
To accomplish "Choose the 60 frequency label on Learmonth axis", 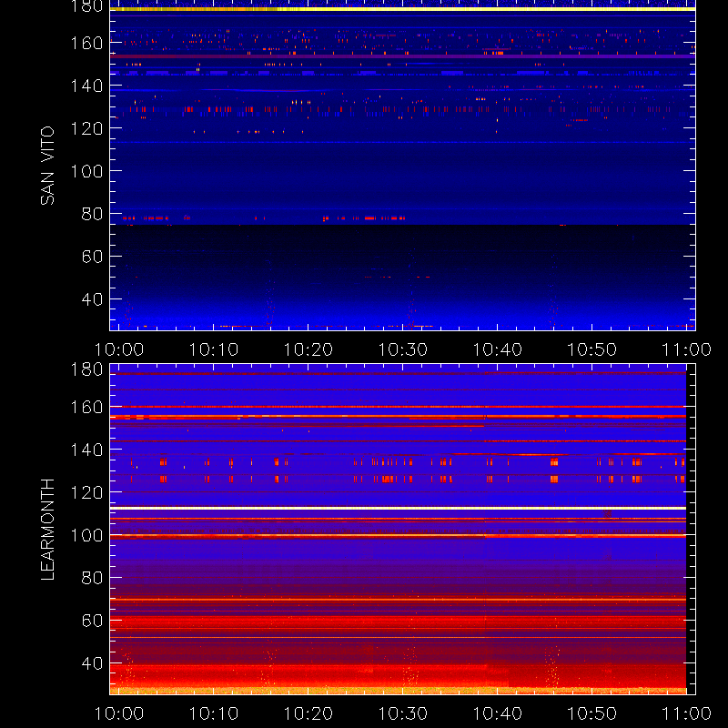I will [x=92, y=621].
